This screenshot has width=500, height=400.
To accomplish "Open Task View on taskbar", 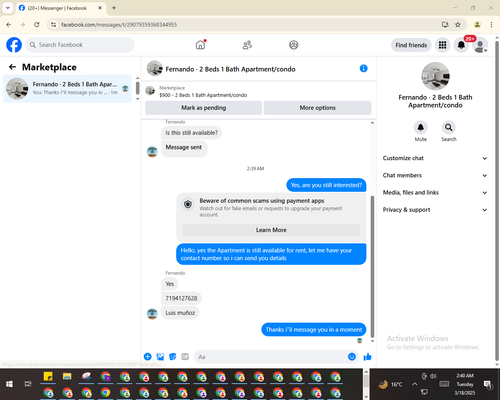I will (28, 384).
